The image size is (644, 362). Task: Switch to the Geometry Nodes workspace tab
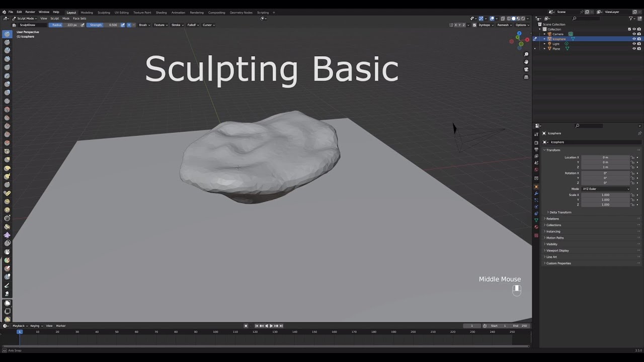pos(241,13)
